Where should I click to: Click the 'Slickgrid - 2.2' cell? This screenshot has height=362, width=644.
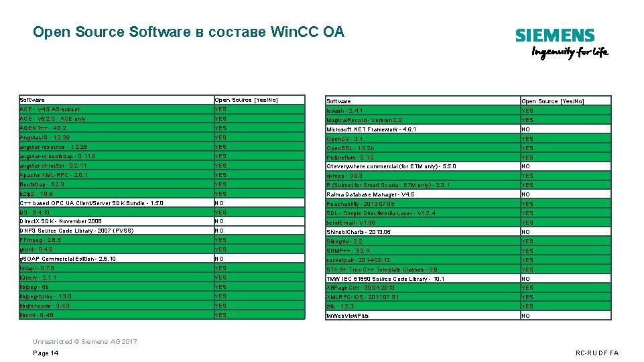(423, 241)
